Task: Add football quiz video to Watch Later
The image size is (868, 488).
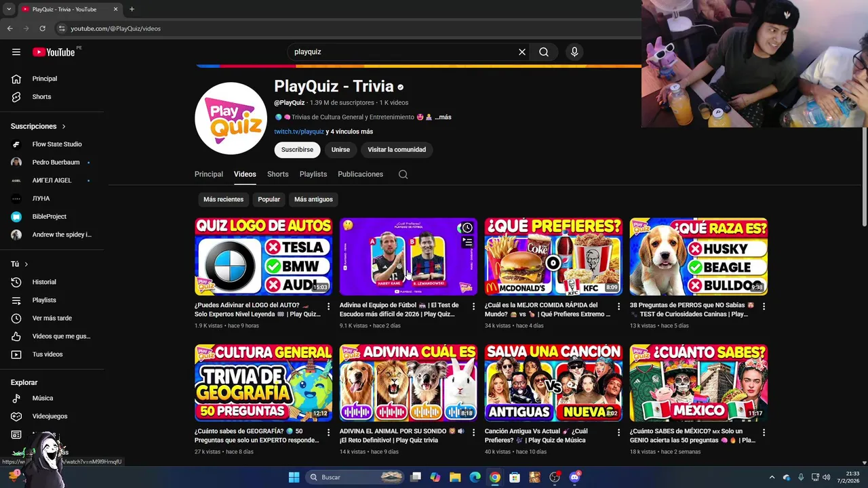Action: click(467, 228)
